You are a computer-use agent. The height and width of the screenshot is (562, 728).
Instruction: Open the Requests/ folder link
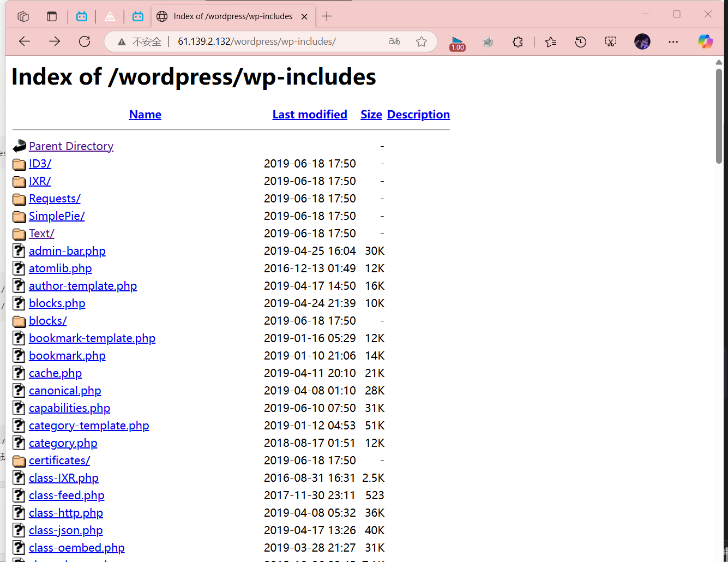[x=55, y=199]
